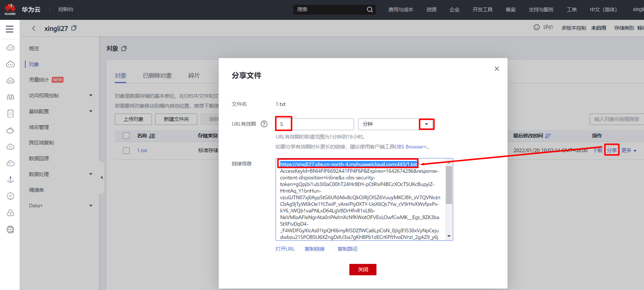The width and height of the screenshot is (644, 290).
Task: Expand 基础配置 in the sidebar
Action: pos(91,111)
